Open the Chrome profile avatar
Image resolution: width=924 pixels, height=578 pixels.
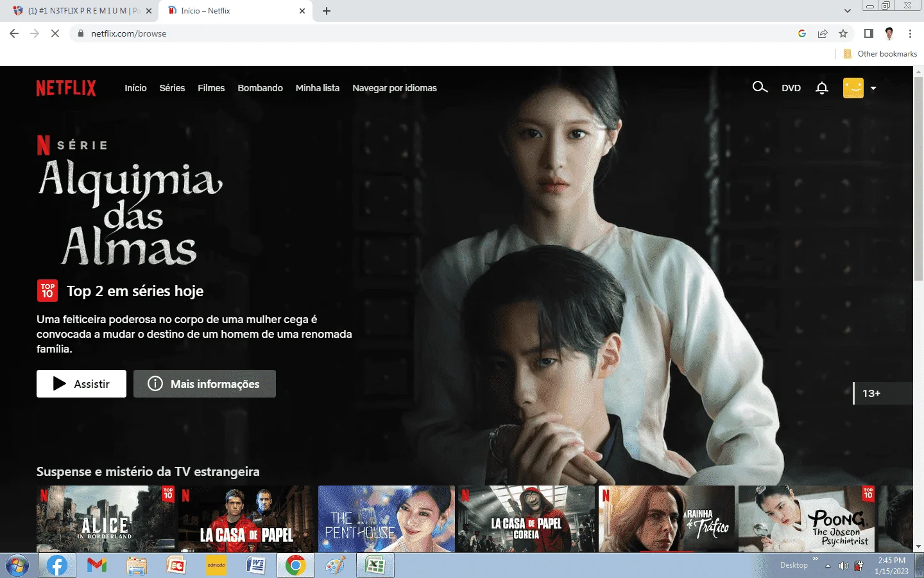point(889,33)
